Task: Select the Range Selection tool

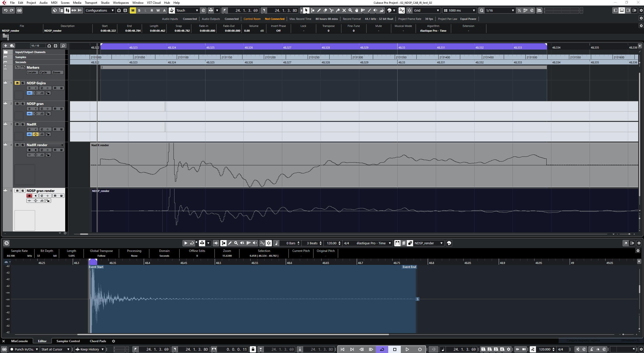Action: click(312, 10)
